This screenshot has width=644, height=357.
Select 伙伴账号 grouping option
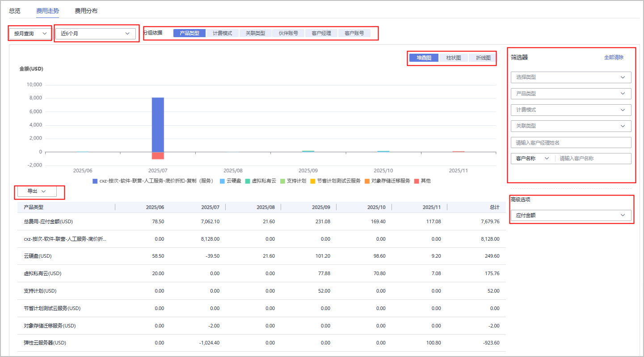(288, 33)
